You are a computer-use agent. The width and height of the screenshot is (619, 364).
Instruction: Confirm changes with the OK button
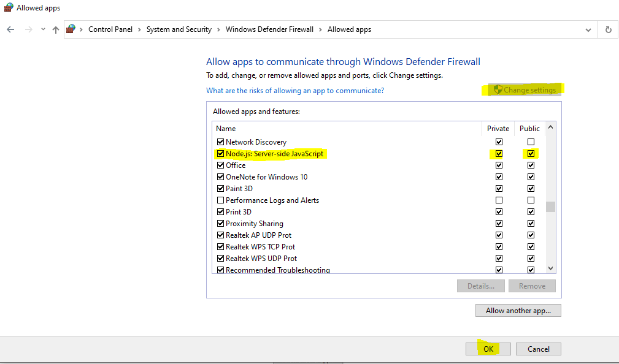click(488, 349)
